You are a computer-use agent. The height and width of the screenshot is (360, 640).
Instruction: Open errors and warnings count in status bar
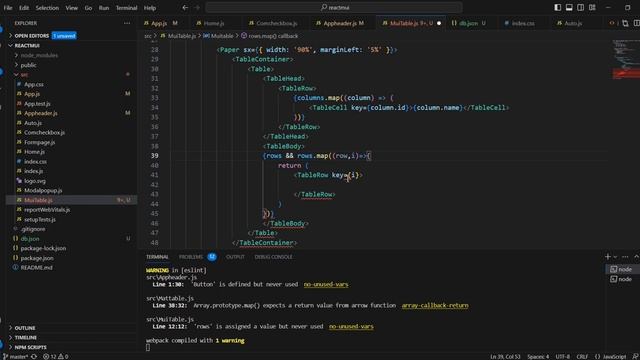(56, 357)
